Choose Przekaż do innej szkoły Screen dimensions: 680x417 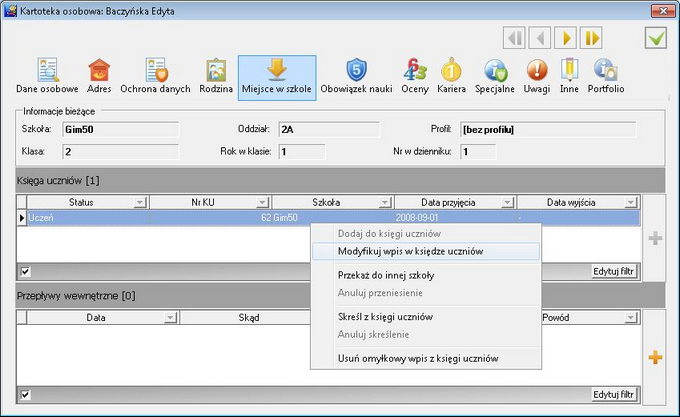click(x=426, y=275)
